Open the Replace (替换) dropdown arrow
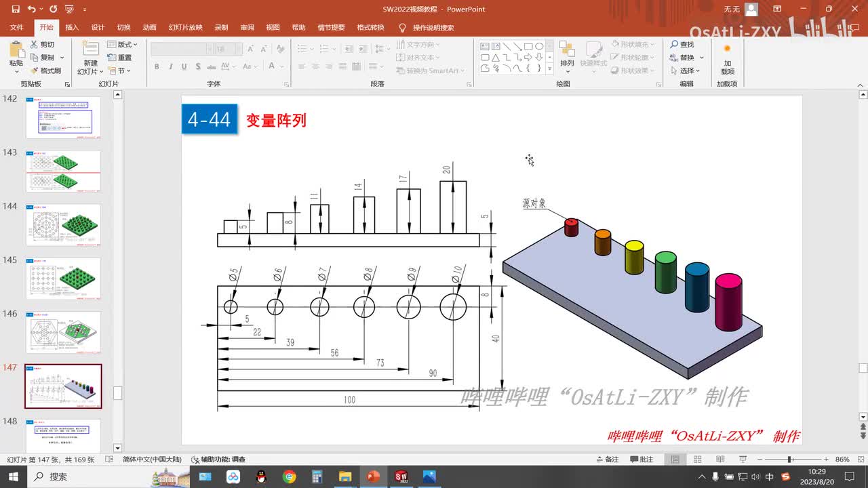The height and width of the screenshot is (488, 868). pos(702,58)
